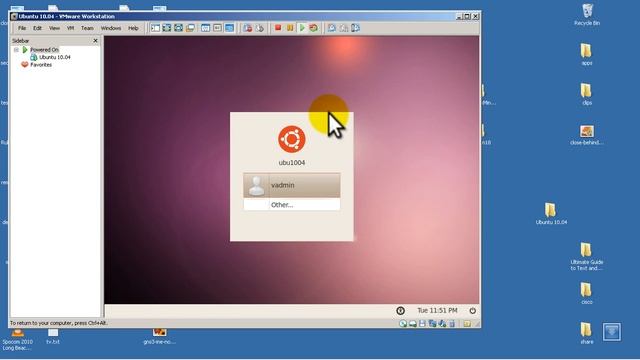640x360 pixels.
Task: Select the cisco folder on desktop
Action: point(587,293)
